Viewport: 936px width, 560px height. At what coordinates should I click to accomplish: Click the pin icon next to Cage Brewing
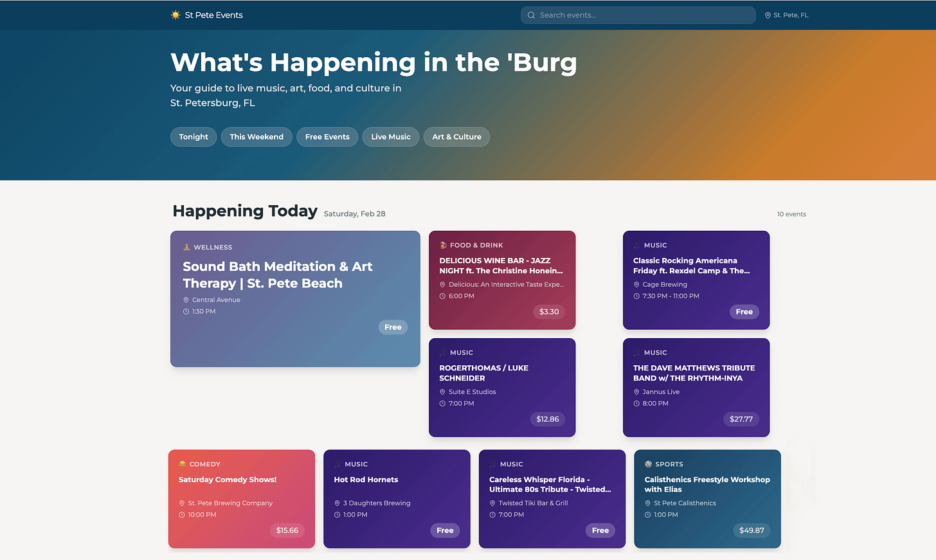click(636, 285)
